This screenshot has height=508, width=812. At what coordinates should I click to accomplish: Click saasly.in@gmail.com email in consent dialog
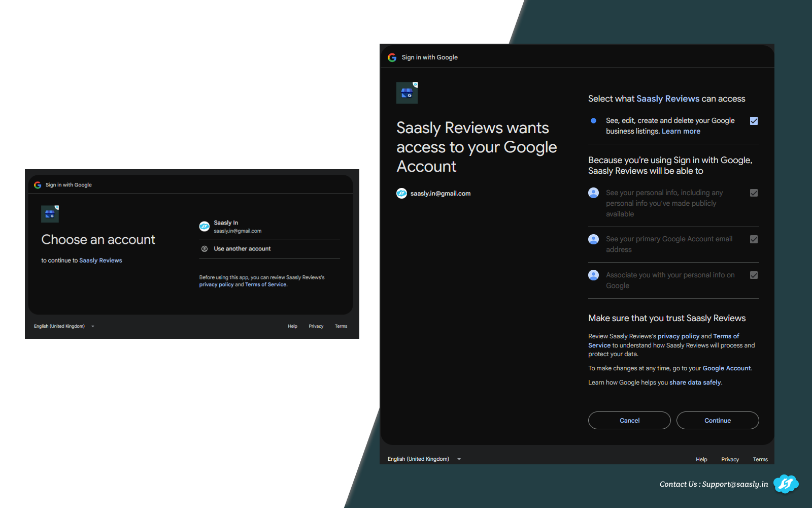coord(441,194)
